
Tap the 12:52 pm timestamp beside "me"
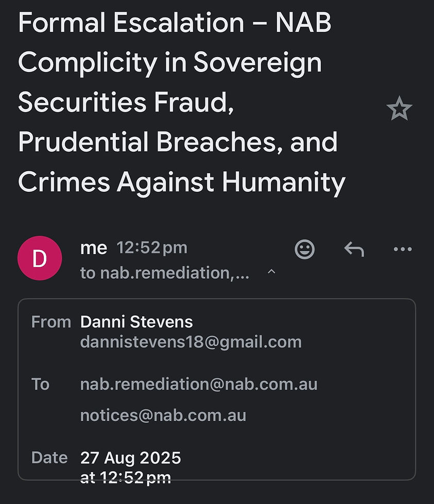152,248
